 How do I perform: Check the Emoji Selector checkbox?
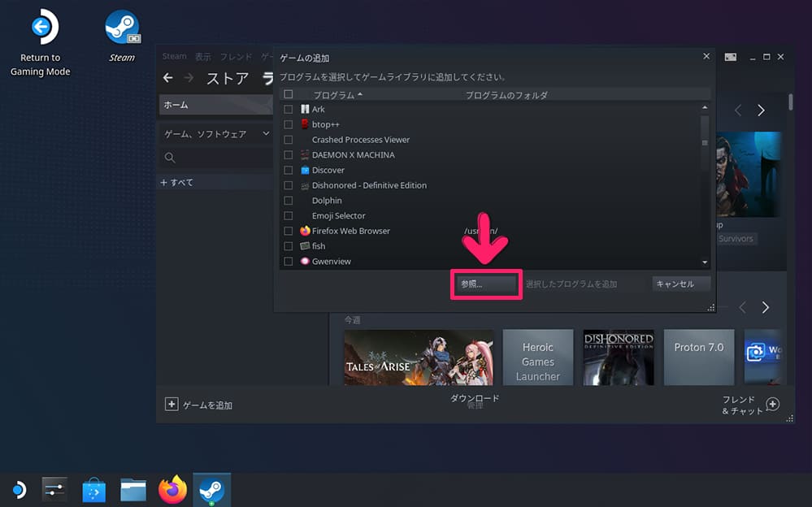289,215
